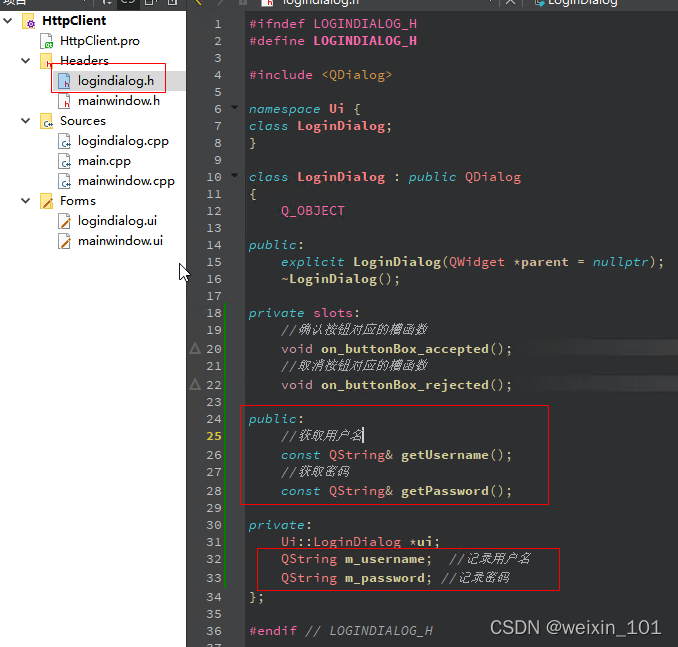Click on_buttonBox_accepted() in the code
The height and width of the screenshot is (647, 678).
(416, 349)
